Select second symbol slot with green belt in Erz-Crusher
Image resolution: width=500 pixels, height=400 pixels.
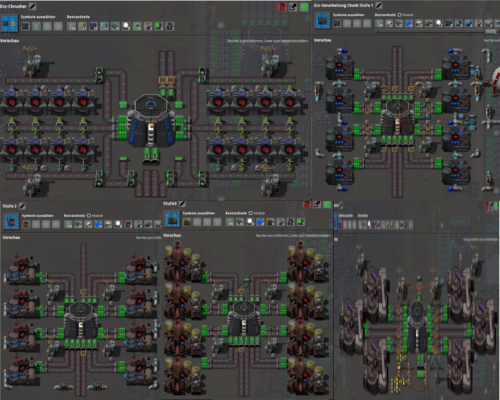coord(36,26)
